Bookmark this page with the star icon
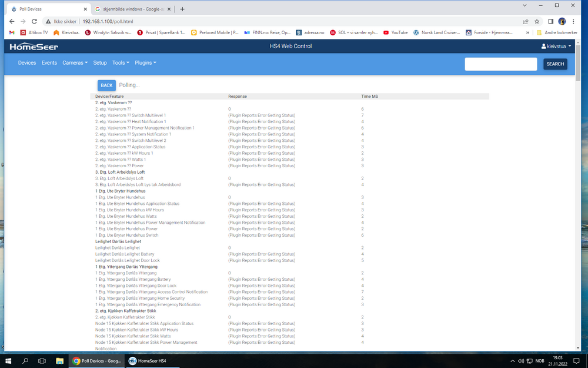 point(537,21)
